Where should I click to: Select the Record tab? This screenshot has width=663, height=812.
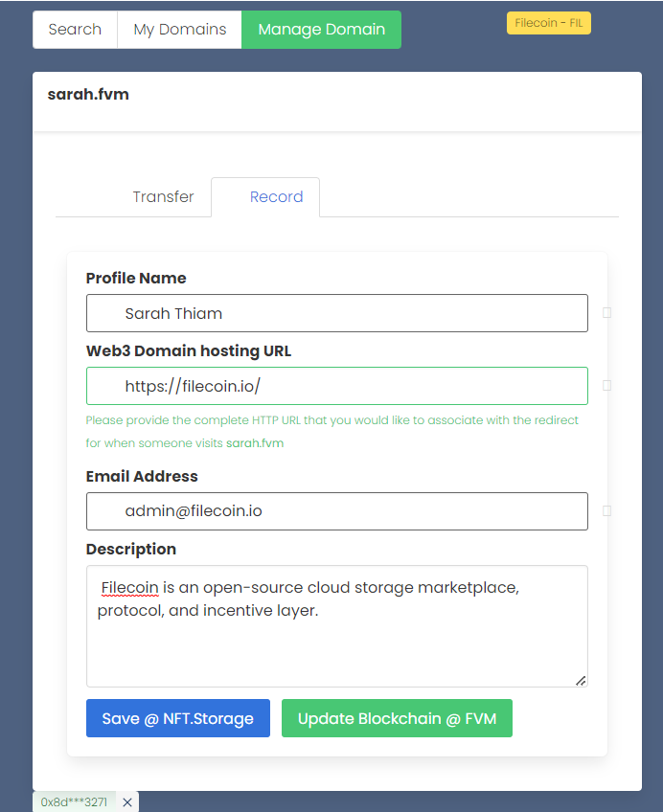point(265,197)
